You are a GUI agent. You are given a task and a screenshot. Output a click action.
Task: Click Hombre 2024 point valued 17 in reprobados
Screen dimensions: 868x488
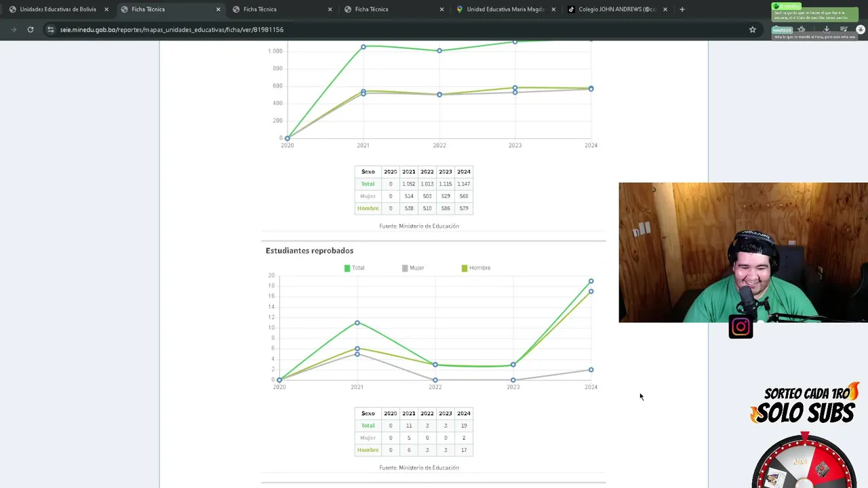point(591,291)
